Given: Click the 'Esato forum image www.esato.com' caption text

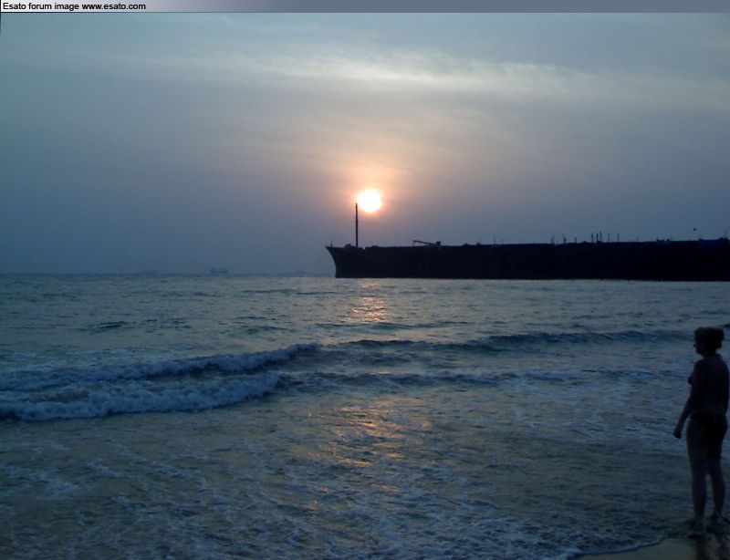Looking at the screenshot, I should coord(75,6).
